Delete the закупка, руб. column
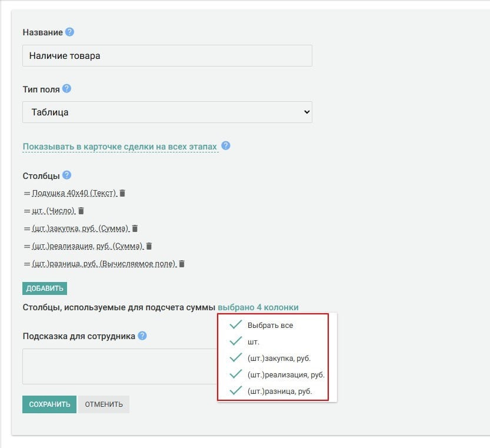 click(x=135, y=228)
